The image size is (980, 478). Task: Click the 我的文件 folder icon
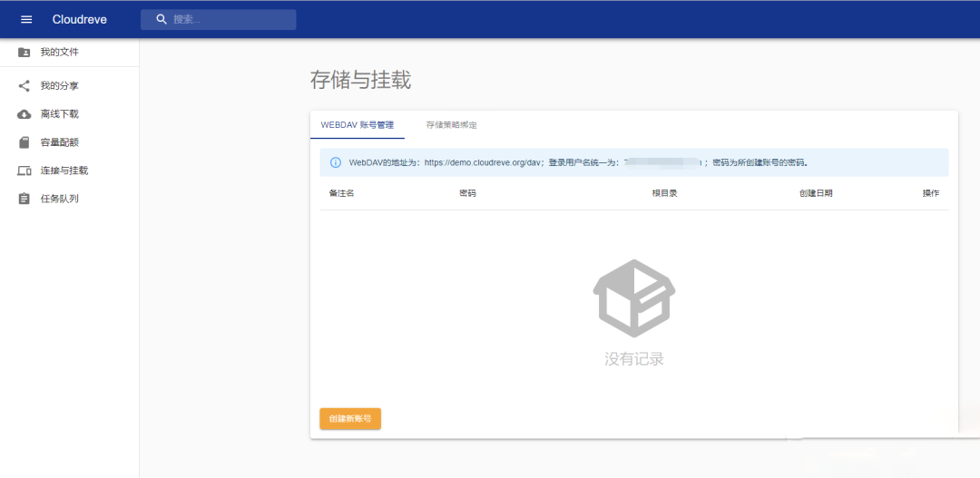(x=24, y=53)
